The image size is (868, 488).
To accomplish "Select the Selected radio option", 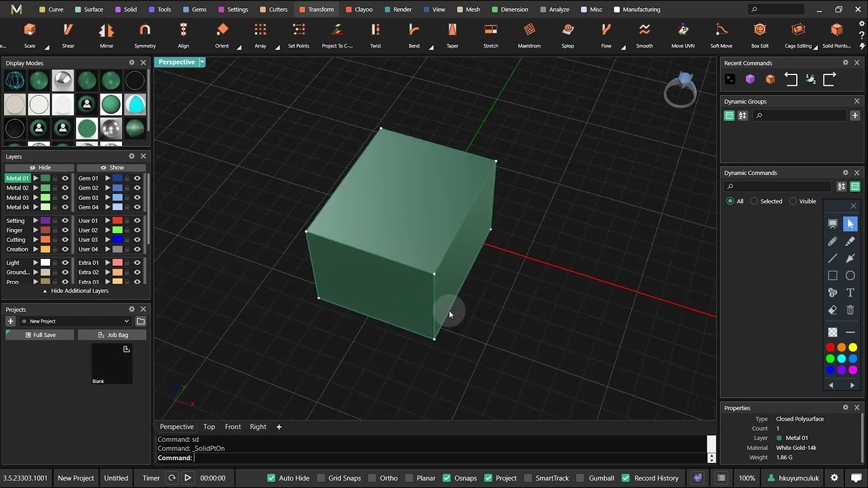I will [x=754, y=201].
